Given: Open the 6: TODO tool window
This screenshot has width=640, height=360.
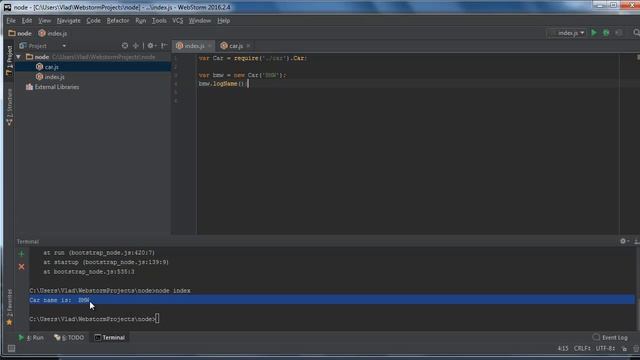Looking at the screenshot, I should point(69,338).
